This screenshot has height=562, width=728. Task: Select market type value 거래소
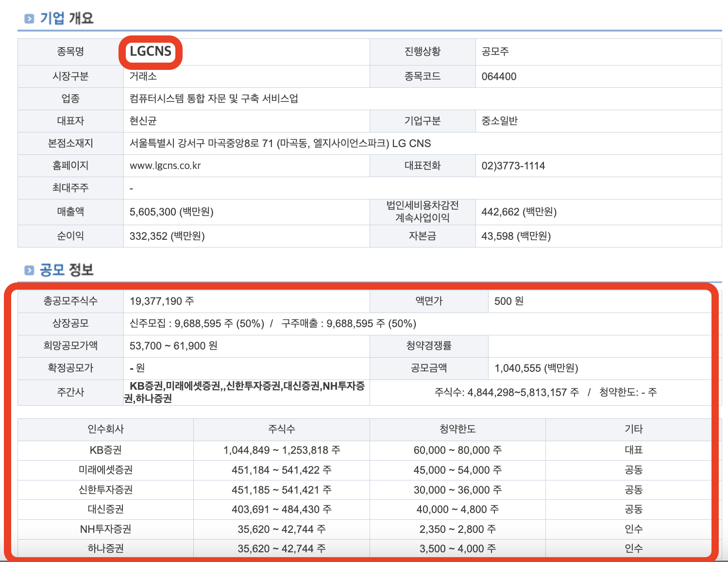143,76
